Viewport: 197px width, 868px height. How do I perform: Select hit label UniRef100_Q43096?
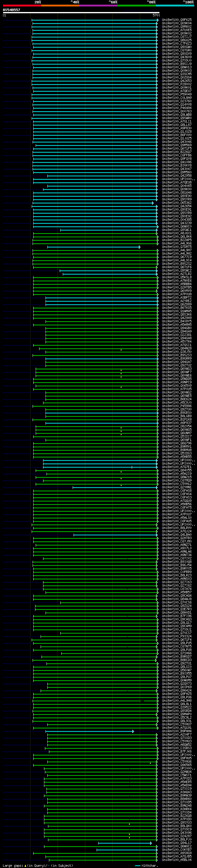177,833
